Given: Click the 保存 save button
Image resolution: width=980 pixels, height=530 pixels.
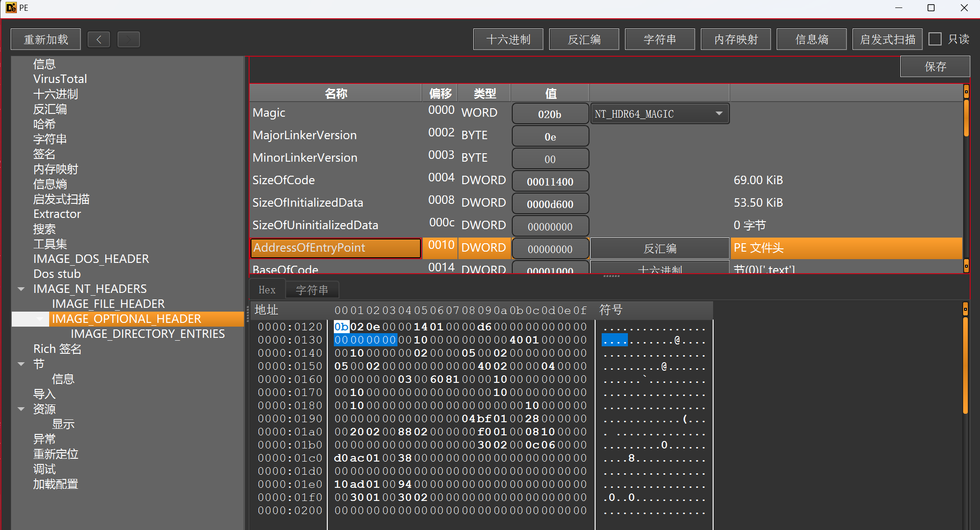Looking at the screenshot, I should 935,67.
